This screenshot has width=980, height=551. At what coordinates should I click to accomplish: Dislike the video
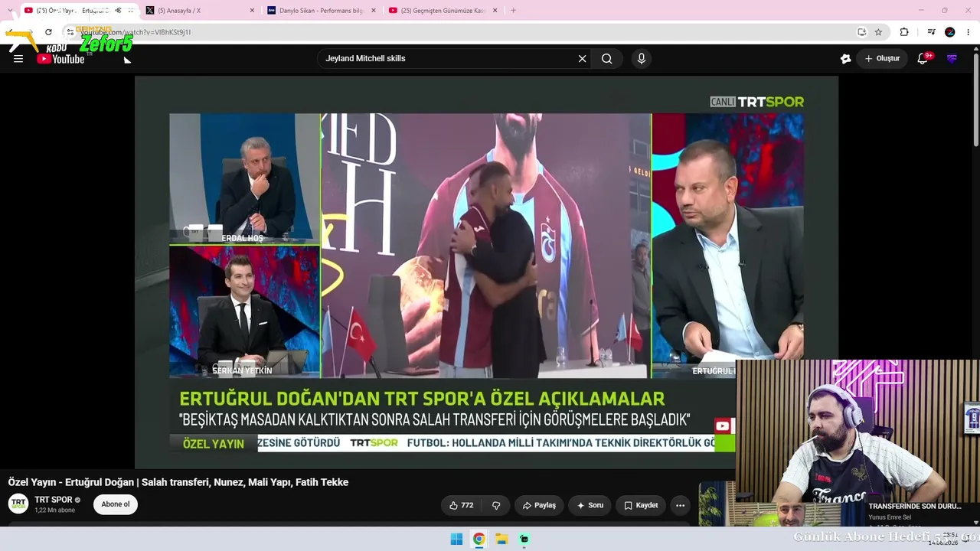coord(496,505)
